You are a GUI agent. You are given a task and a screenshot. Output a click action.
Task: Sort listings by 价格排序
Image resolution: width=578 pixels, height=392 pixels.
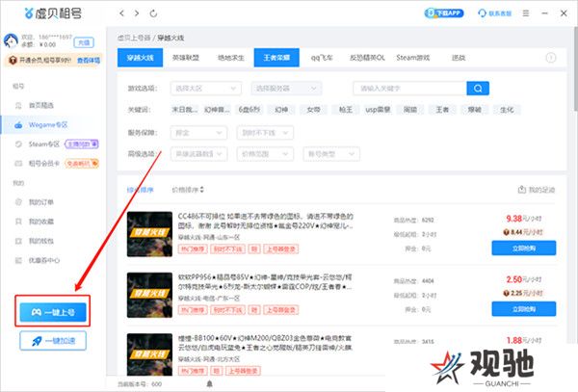pyautogui.click(x=188, y=190)
